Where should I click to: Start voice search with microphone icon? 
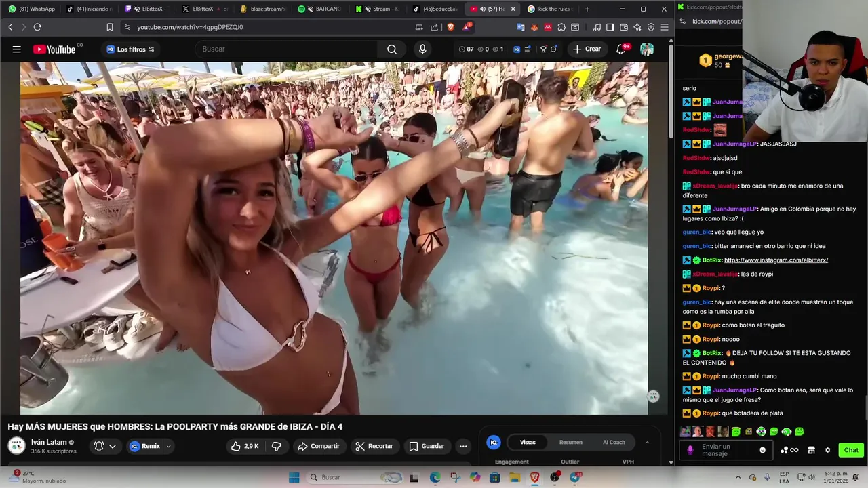[x=422, y=49]
